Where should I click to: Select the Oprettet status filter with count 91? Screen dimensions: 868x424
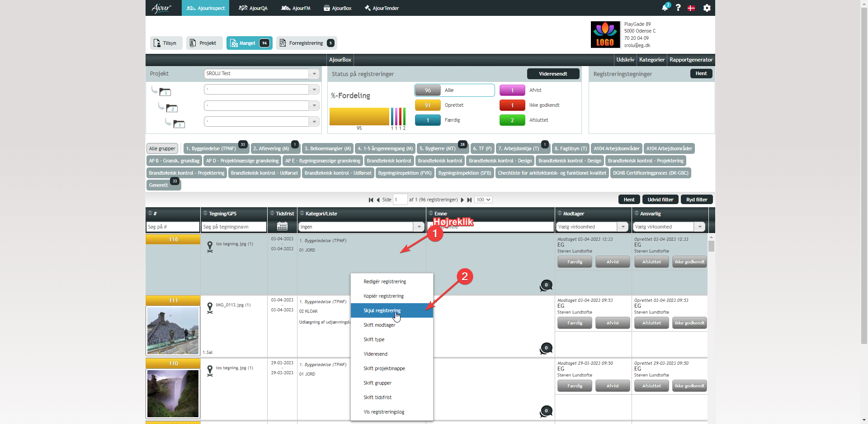pyautogui.click(x=427, y=105)
